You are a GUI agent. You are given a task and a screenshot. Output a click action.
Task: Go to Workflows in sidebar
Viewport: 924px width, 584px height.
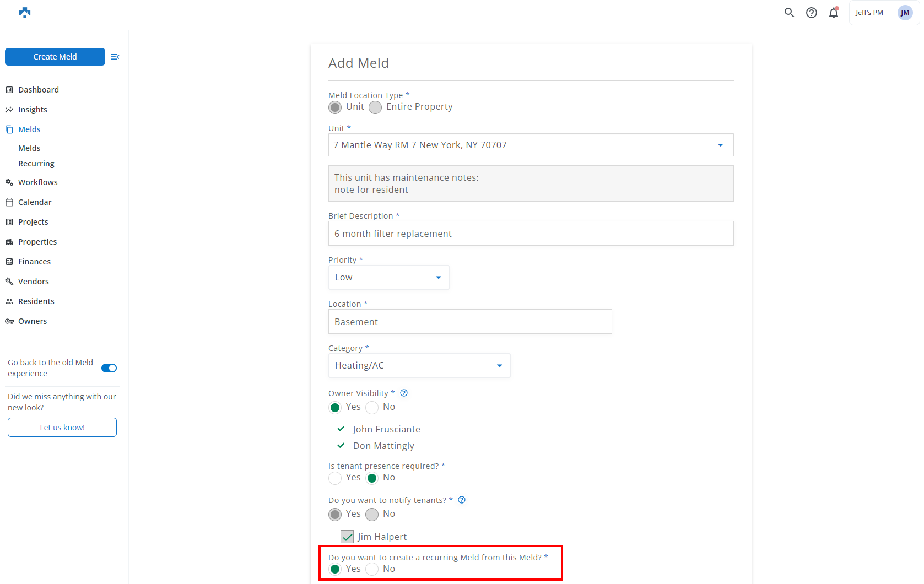[x=37, y=182]
